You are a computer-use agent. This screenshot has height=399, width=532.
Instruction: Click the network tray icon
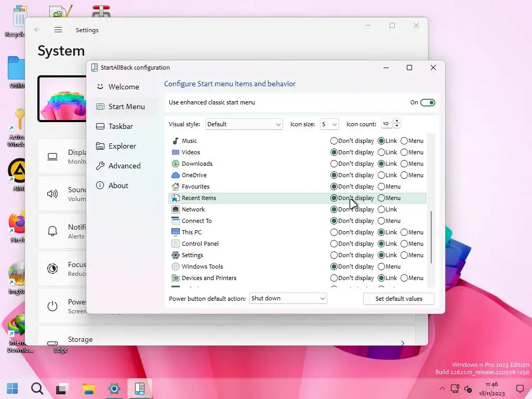pyautogui.click(x=455, y=389)
